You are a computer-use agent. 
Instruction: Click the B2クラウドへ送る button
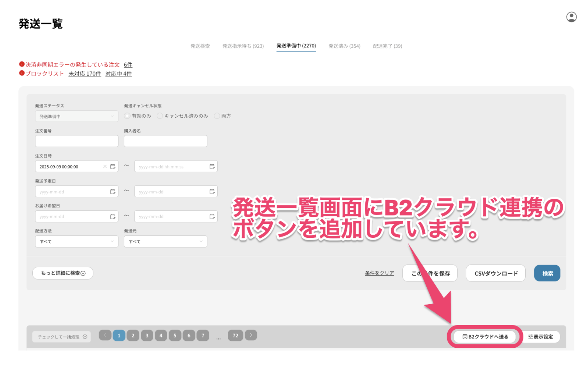pos(485,337)
